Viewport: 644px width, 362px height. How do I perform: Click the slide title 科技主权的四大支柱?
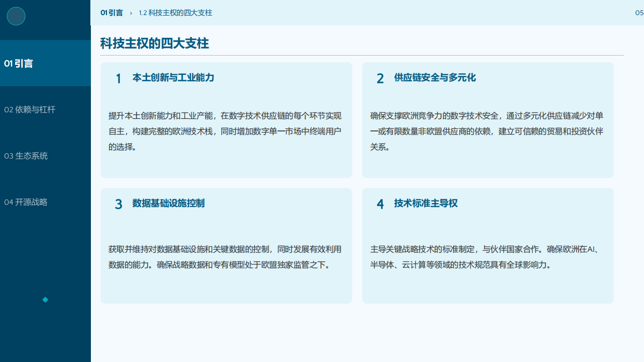(x=155, y=43)
